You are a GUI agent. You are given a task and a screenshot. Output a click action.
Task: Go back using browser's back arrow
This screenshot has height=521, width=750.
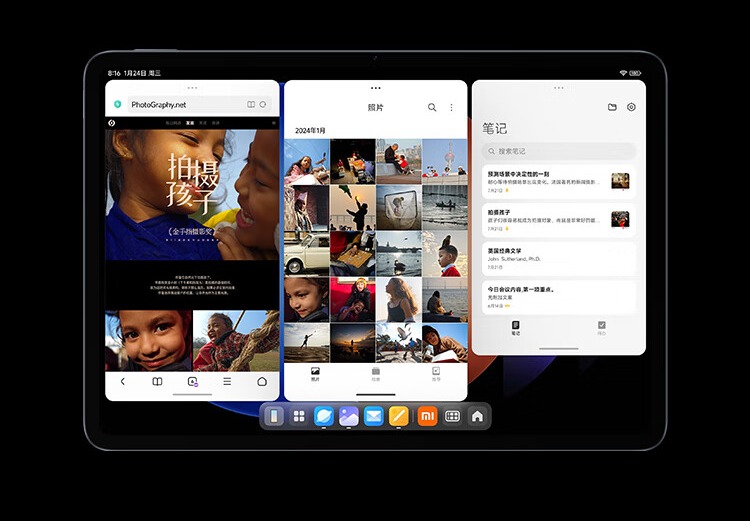click(123, 381)
